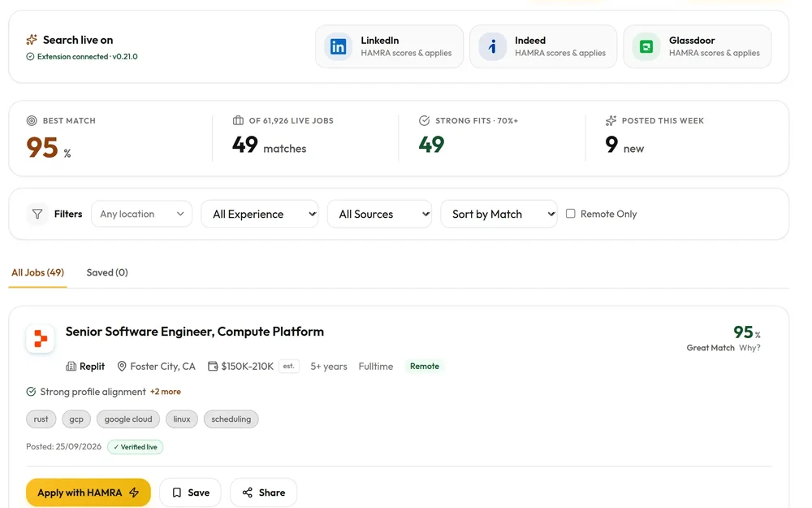Image resolution: width=812 pixels, height=508 pixels.
Task: Click the 49 matches statistic
Action: (x=270, y=145)
